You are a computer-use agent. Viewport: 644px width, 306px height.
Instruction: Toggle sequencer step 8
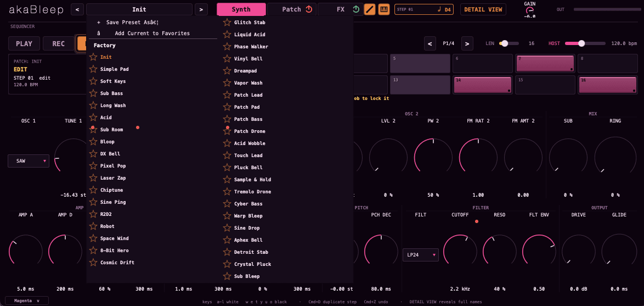tap(608, 63)
